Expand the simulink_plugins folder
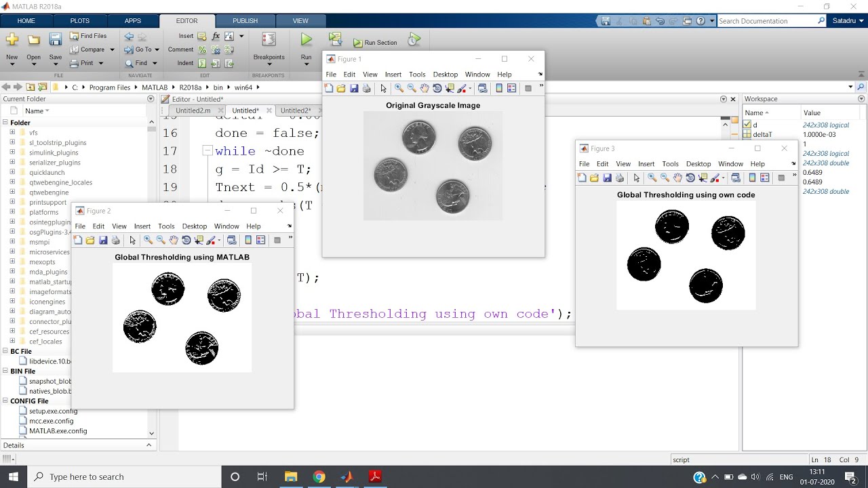The width and height of the screenshot is (868, 488). [x=12, y=152]
